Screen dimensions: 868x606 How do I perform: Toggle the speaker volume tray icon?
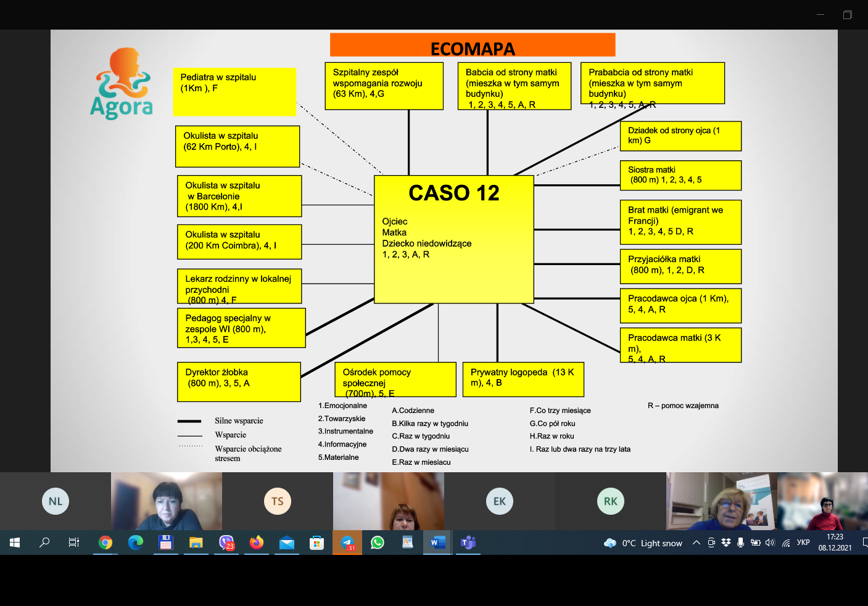pyautogui.click(x=770, y=543)
